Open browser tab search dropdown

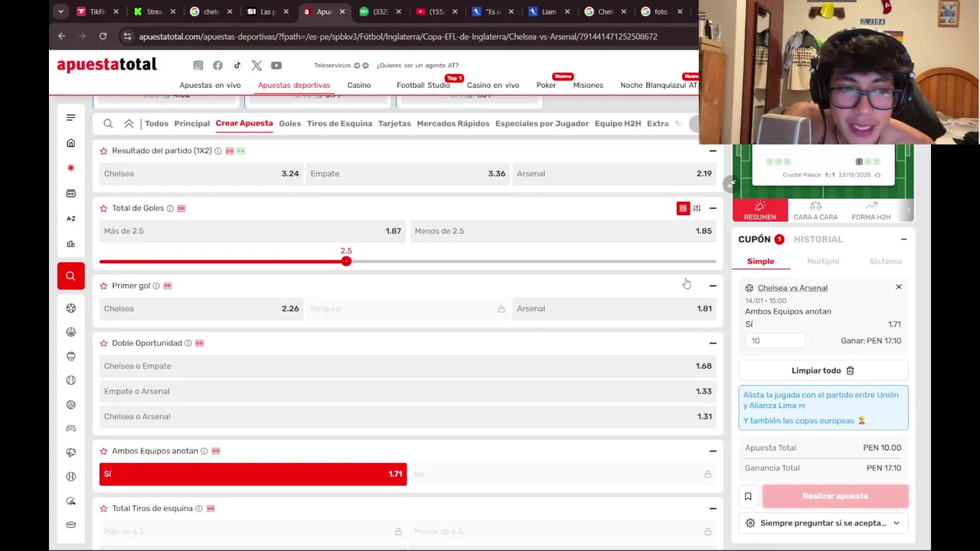point(60,11)
